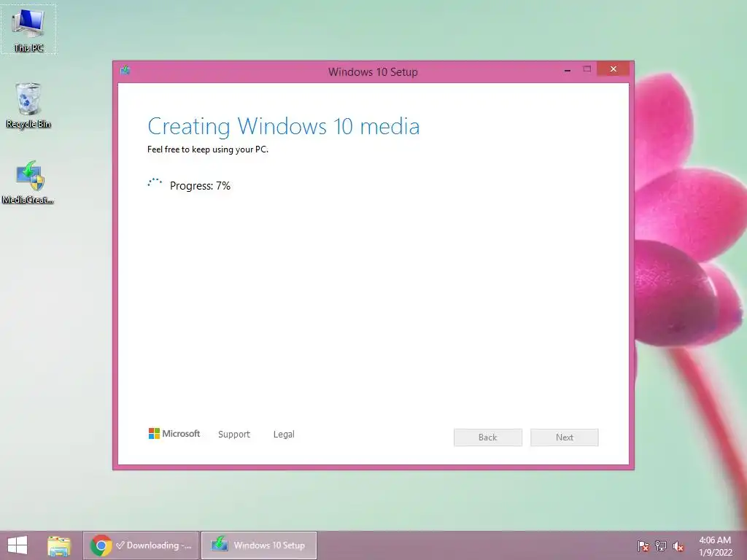Click the Windows 10 Setup title text
747x560 pixels.
(373, 72)
